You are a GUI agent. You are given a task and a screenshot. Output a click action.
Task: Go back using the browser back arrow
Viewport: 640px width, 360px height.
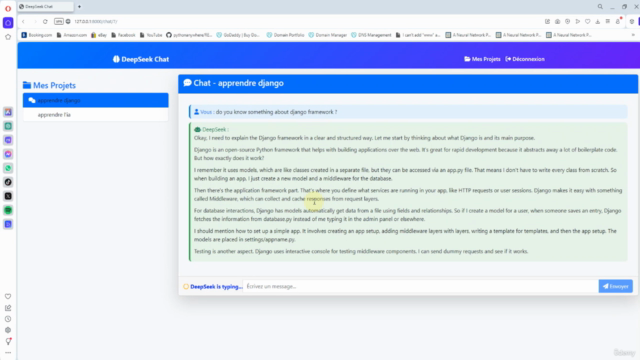[23, 22]
